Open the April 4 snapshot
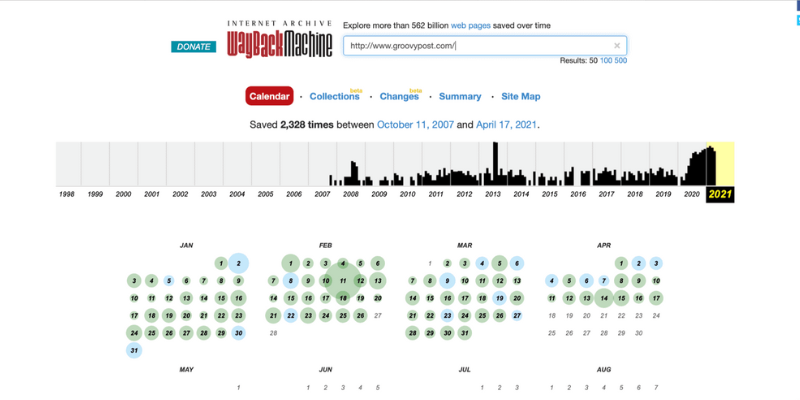The image size is (800, 400). tap(552, 281)
